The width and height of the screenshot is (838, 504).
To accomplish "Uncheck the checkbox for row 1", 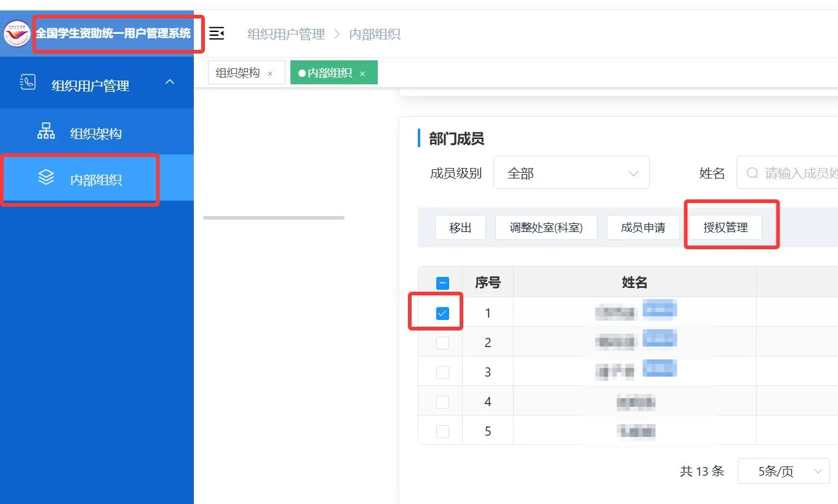I will pos(442,313).
